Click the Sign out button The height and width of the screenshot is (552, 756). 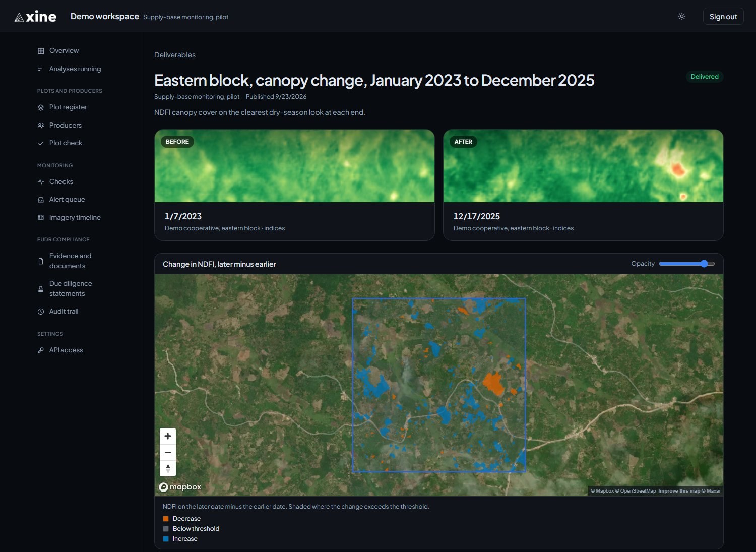click(723, 16)
